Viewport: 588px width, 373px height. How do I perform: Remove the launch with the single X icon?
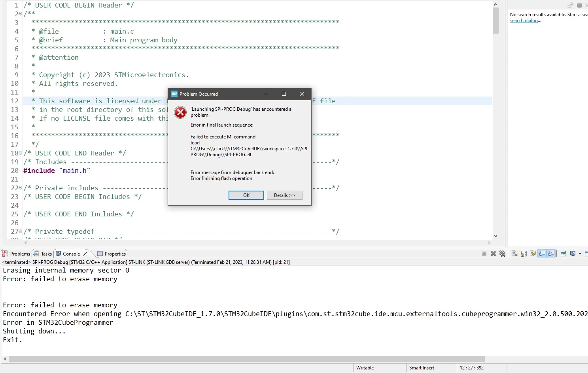pyautogui.click(x=493, y=254)
